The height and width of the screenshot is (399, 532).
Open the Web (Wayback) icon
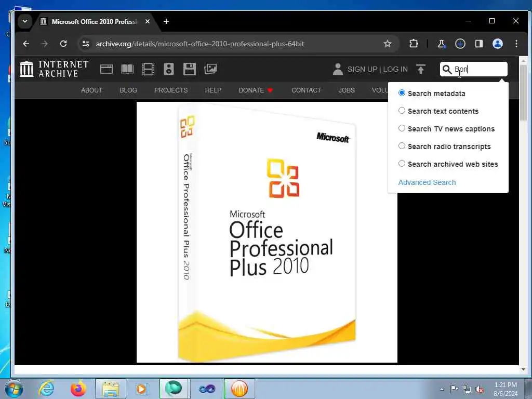coord(106,69)
